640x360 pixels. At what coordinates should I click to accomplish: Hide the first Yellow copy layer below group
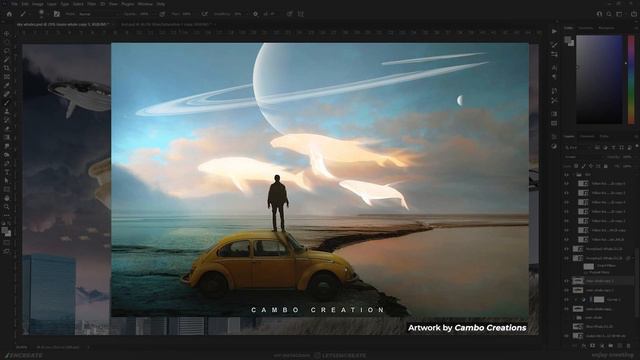click(567, 184)
